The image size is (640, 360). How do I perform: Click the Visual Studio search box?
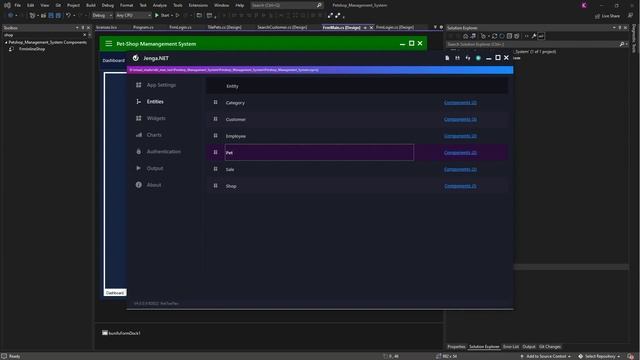click(287, 5)
